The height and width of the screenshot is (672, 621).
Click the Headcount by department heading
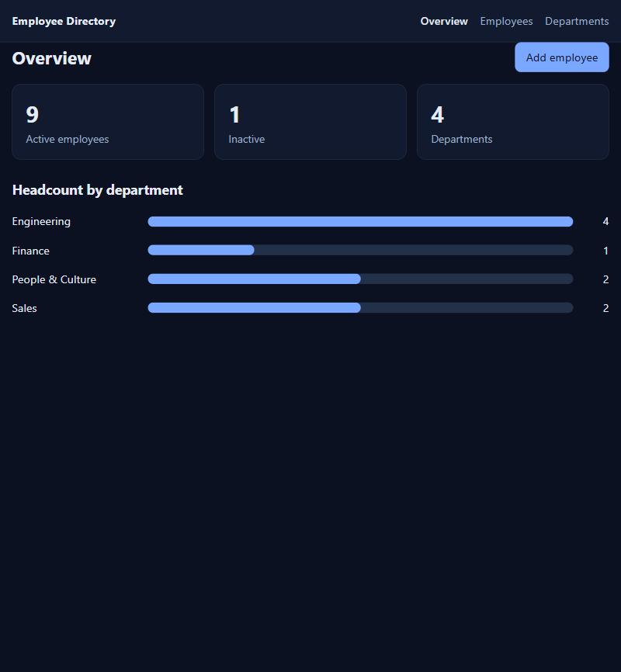coord(97,190)
